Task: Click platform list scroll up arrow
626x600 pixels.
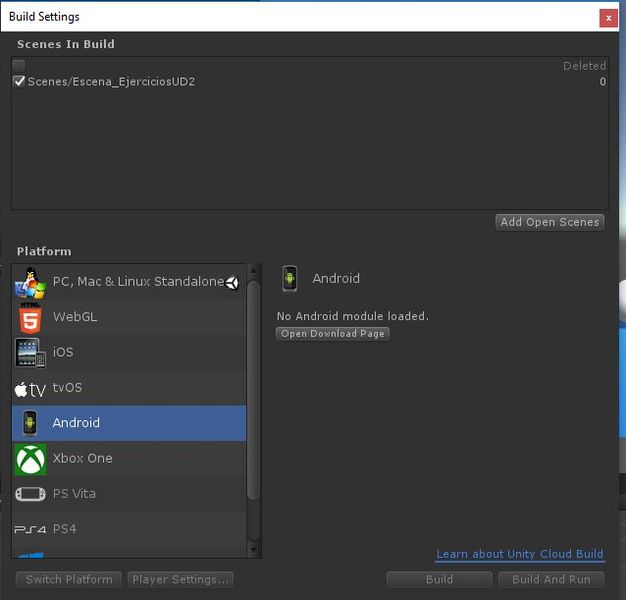Action: click(x=253, y=271)
